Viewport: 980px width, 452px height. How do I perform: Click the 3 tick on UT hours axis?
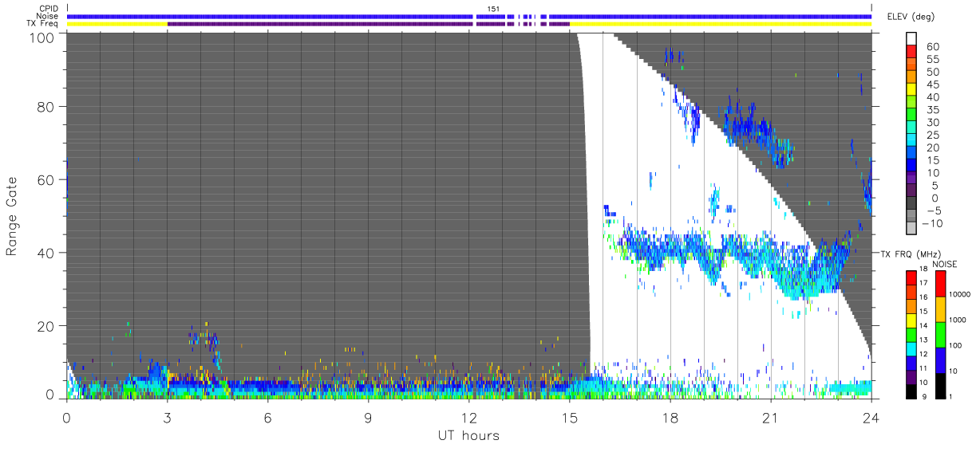tap(167, 417)
